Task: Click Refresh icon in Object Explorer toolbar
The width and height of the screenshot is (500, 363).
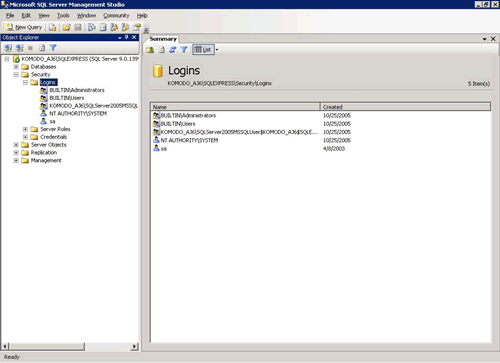Action: 42,48
